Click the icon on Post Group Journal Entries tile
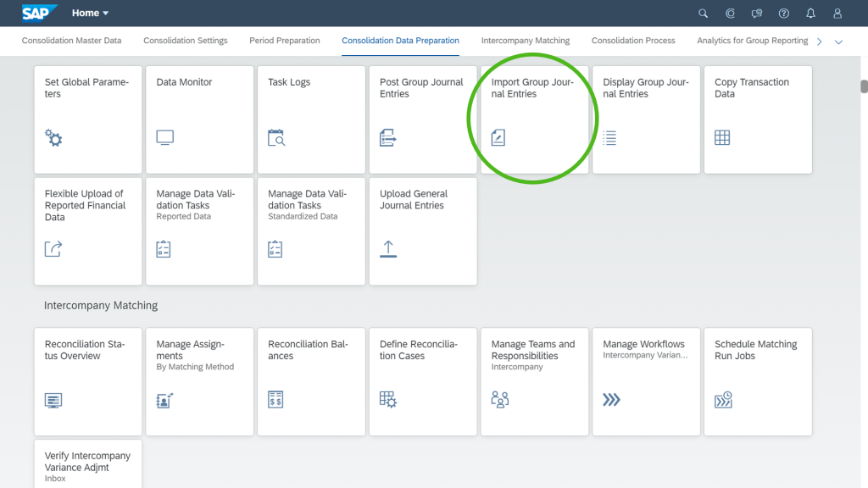 click(x=388, y=137)
